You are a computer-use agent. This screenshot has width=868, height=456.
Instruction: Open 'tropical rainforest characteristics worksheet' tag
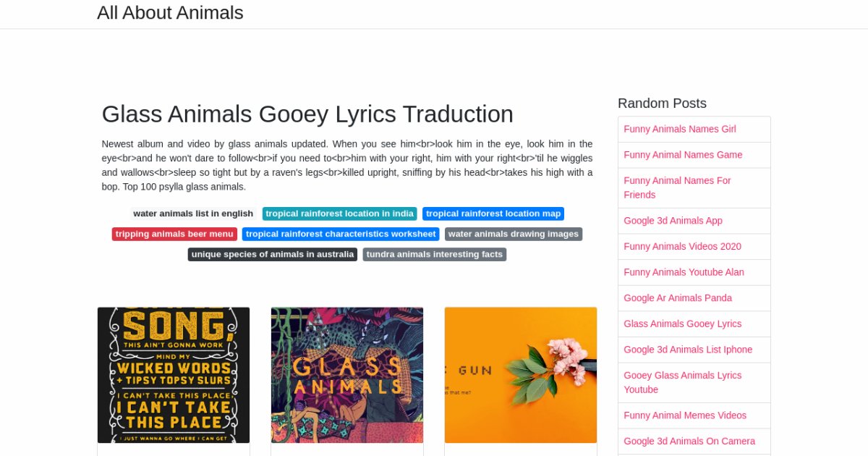point(341,234)
